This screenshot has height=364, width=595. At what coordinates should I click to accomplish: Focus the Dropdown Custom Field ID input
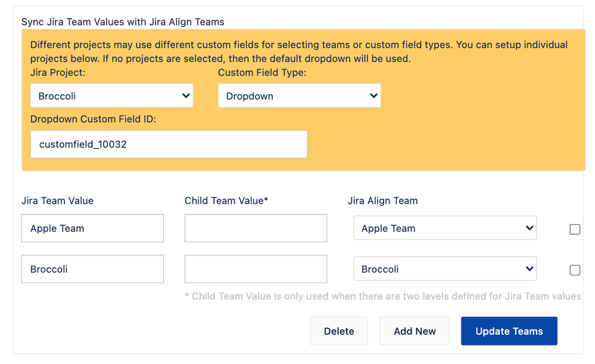pyautogui.click(x=169, y=144)
